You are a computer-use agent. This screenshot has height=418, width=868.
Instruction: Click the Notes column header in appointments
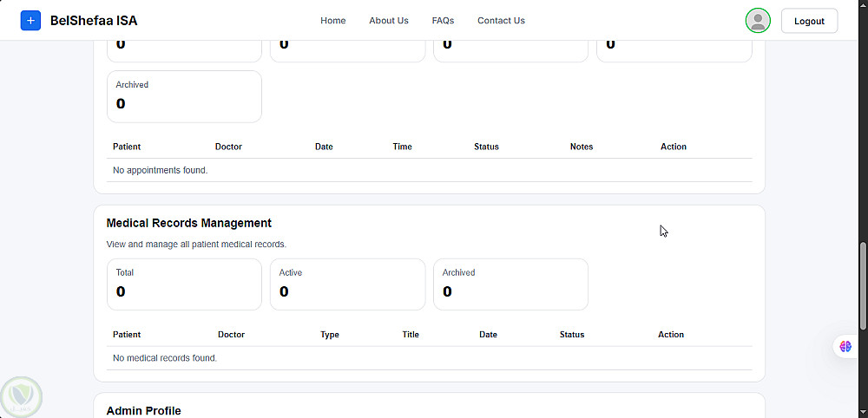[x=582, y=147]
